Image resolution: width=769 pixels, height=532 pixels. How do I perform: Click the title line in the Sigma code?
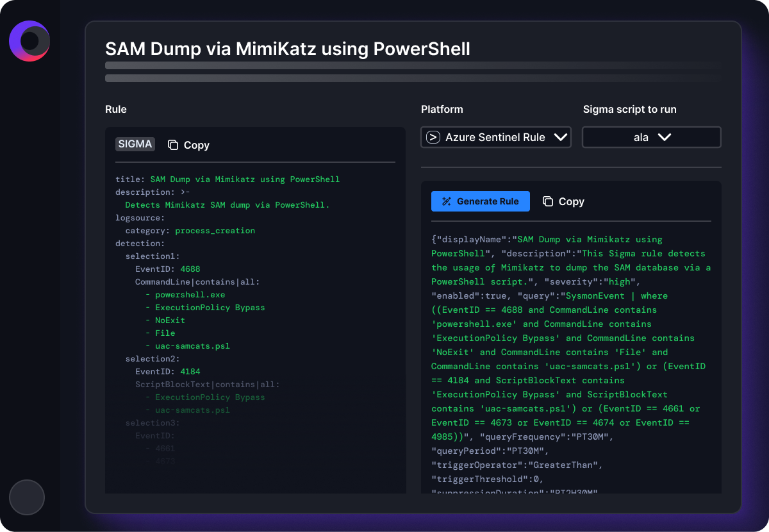pos(227,179)
